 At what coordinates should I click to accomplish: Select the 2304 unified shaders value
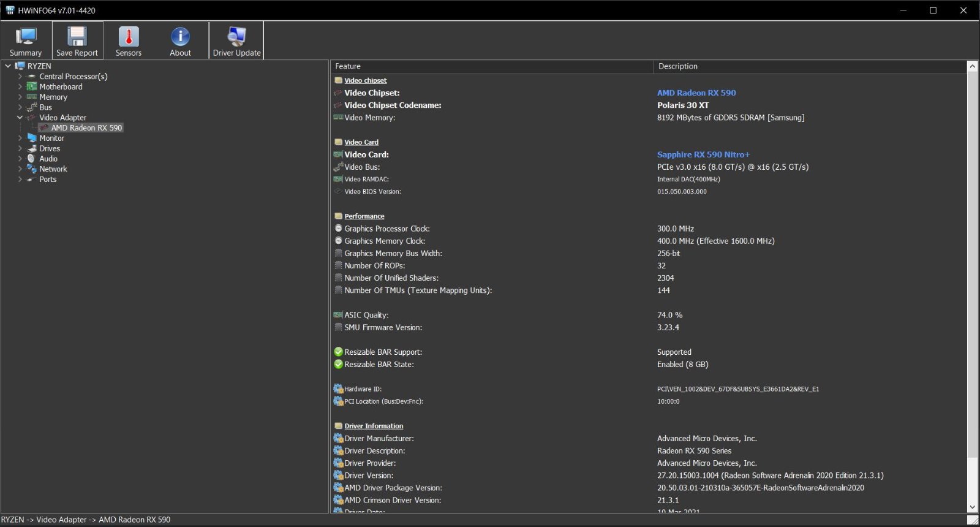(666, 278)
